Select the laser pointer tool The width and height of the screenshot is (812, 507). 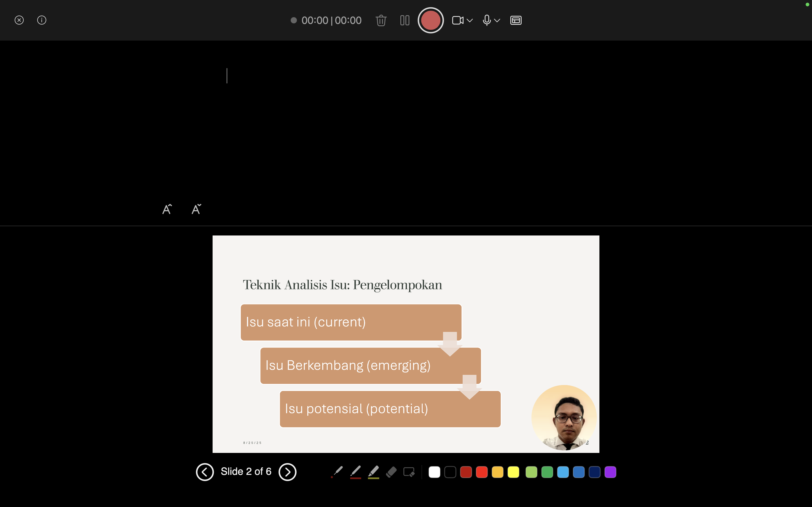(337, 472)
